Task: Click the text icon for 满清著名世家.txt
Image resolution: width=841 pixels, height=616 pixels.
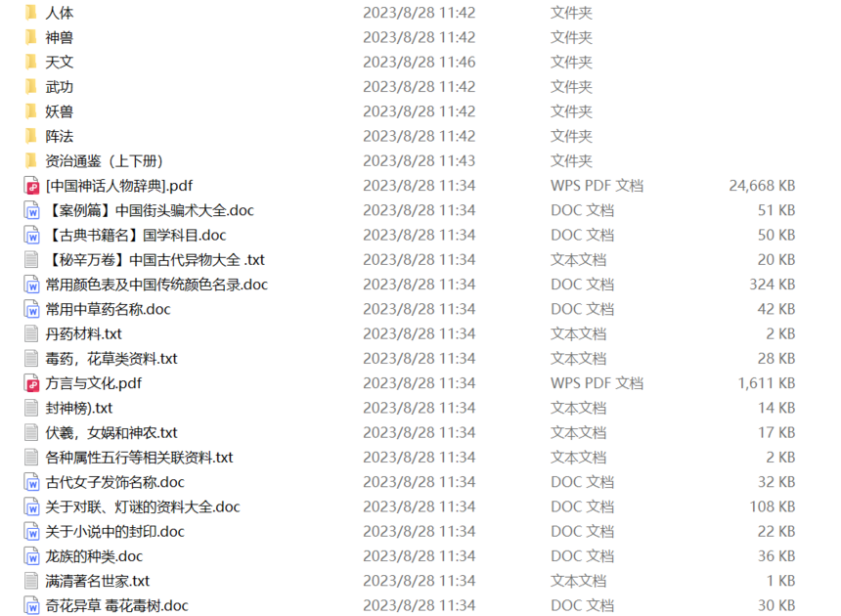Action: pos(31,581)
